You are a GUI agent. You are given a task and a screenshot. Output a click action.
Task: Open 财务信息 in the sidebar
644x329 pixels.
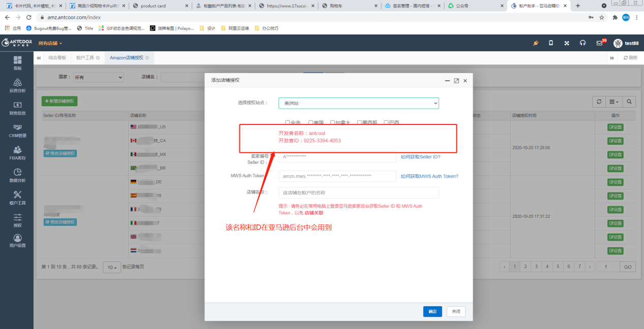pyautogui.click(x=17, y=108)
